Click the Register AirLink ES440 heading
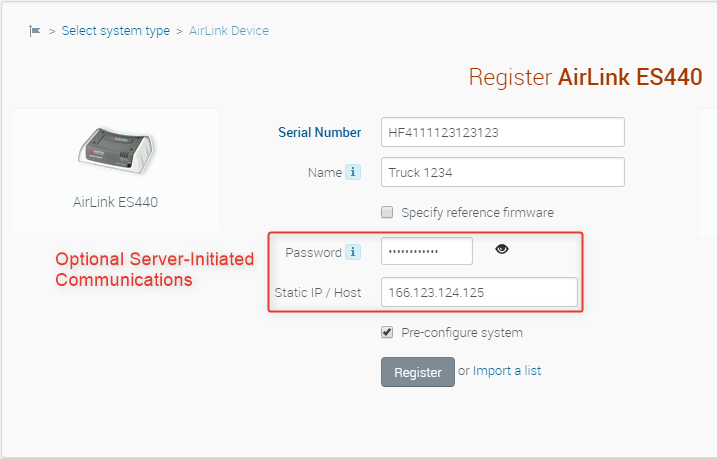This screenshot has height=459, width=717. pos(585,78)
